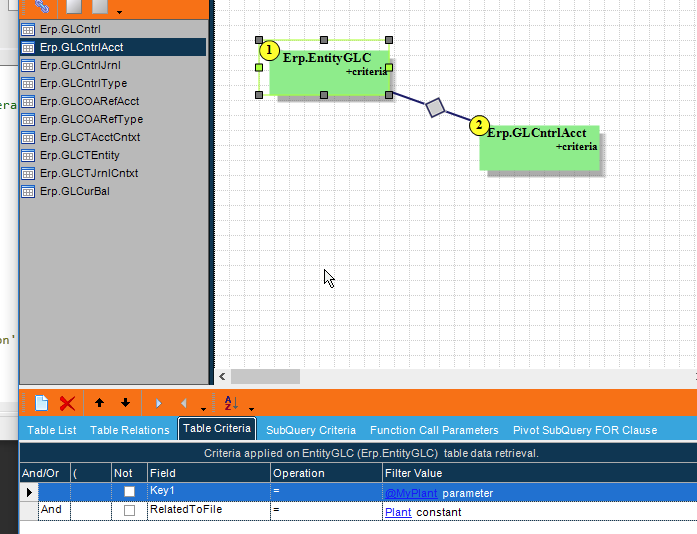Viewport: 697px width, 534px height.
Task: Switch to the Table List tab
Action: pos(52,430)
